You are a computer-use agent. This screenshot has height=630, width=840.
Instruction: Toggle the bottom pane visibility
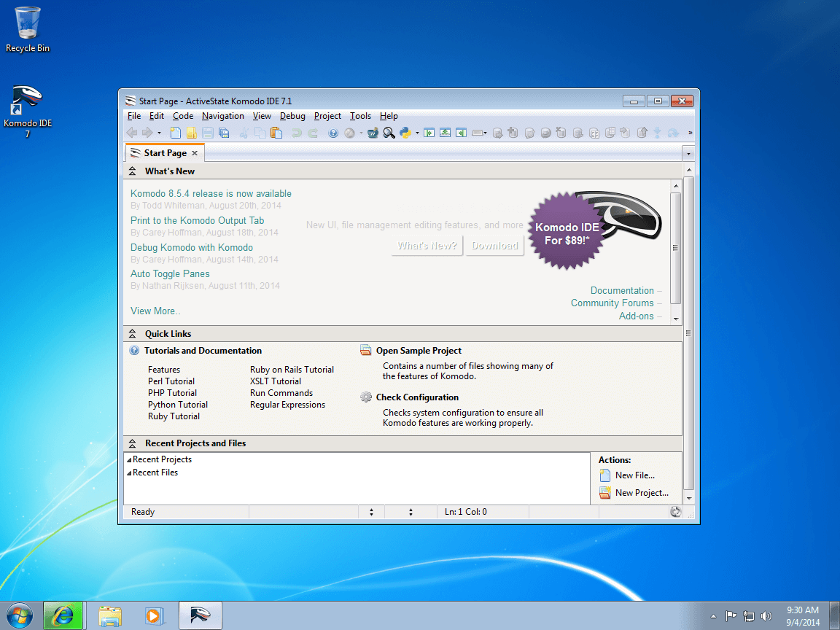coord(446,133)
